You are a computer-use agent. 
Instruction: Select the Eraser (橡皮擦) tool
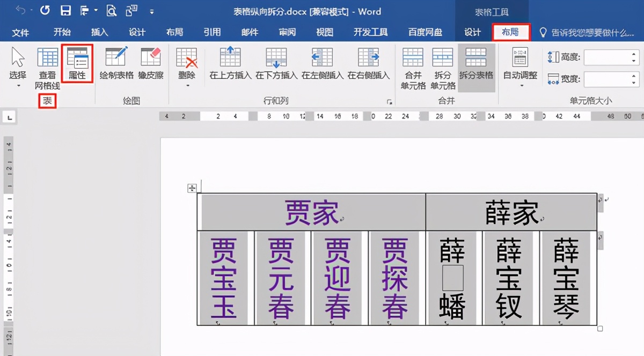point(151,63)
